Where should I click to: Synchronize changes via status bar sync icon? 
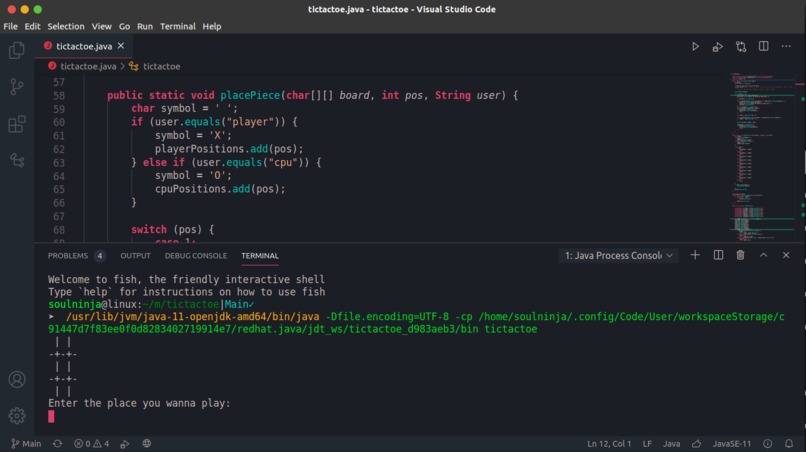[x=57, y=443]
